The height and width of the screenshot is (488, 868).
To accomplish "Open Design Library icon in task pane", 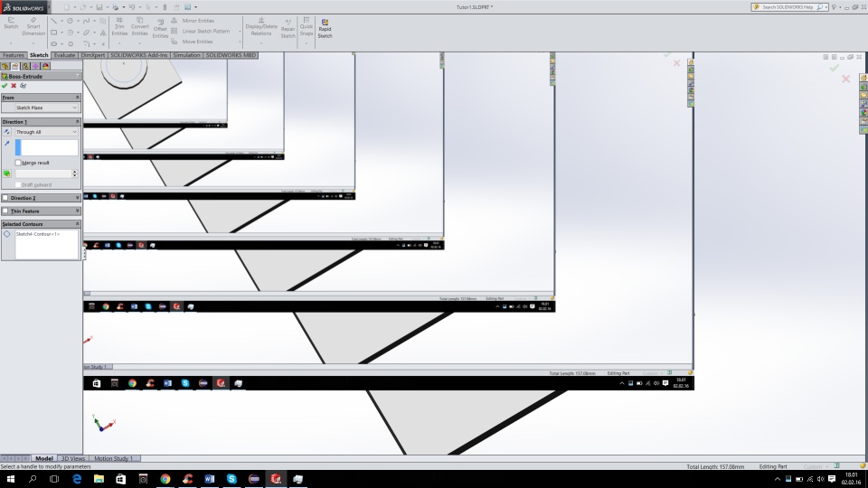I will 863,87.
